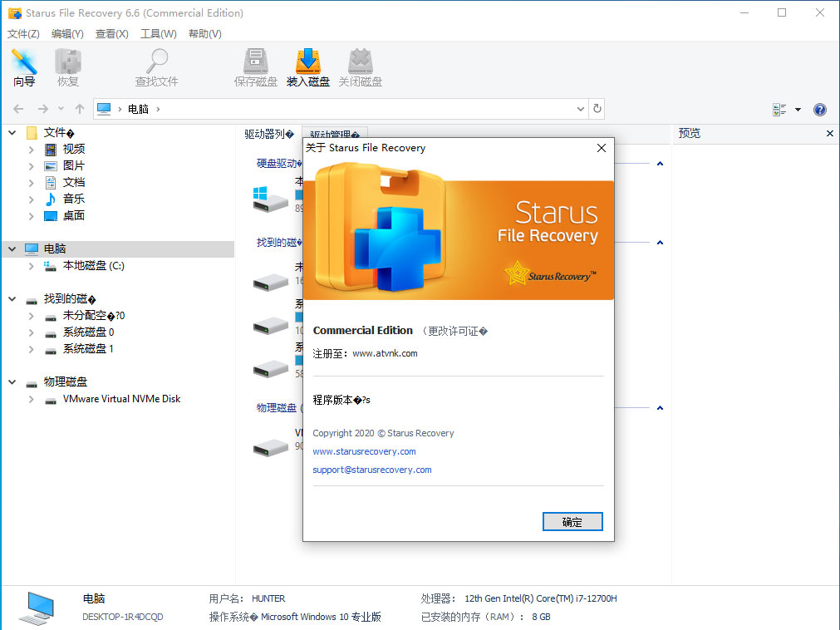The height and width of the screenshot is (630, 840).
Task: Click the view mode icon
Action: click(779, 110)
